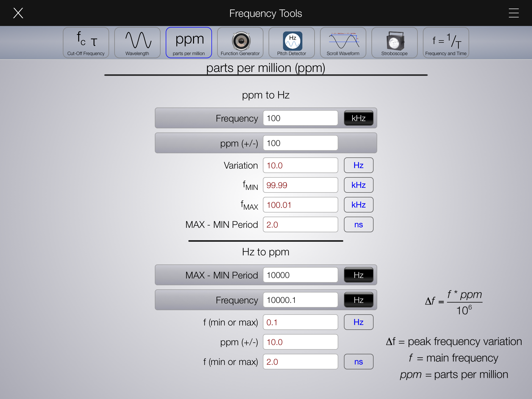Open the Cut-Off Frequency tool
Image resolution: width=532 pixels, height=399 pixels.
point(86,43)
